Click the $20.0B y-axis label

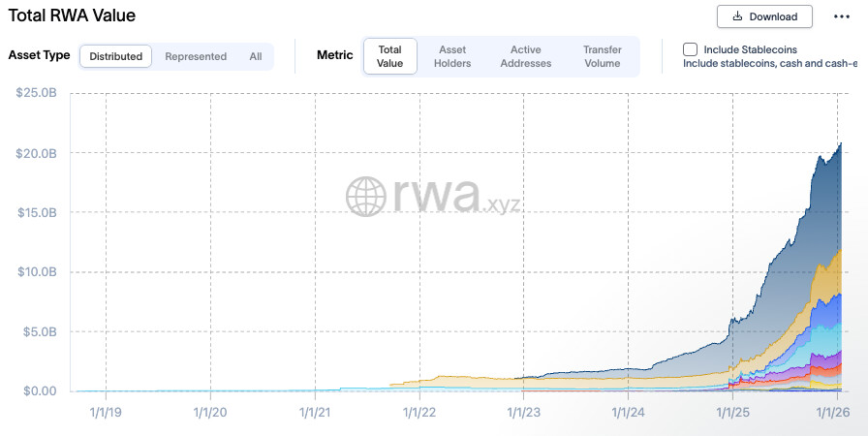click(x=37, y=153)
